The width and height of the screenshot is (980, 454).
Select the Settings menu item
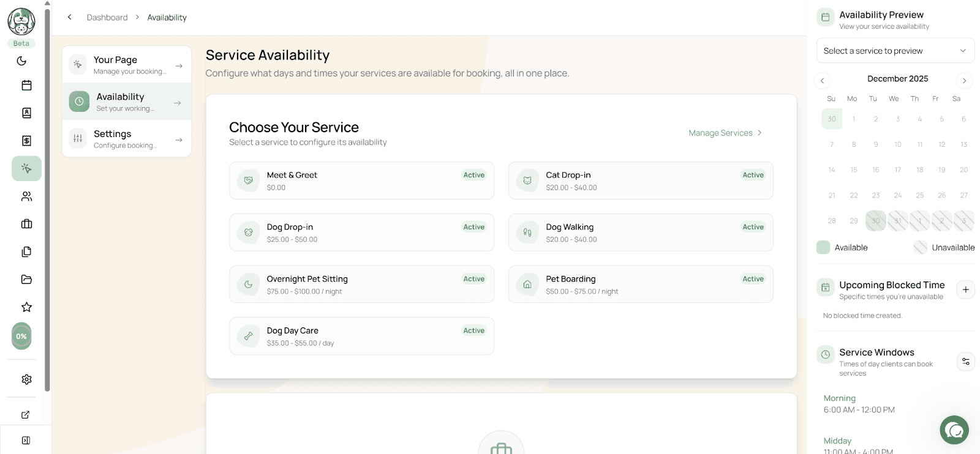(x=127, y=139)
